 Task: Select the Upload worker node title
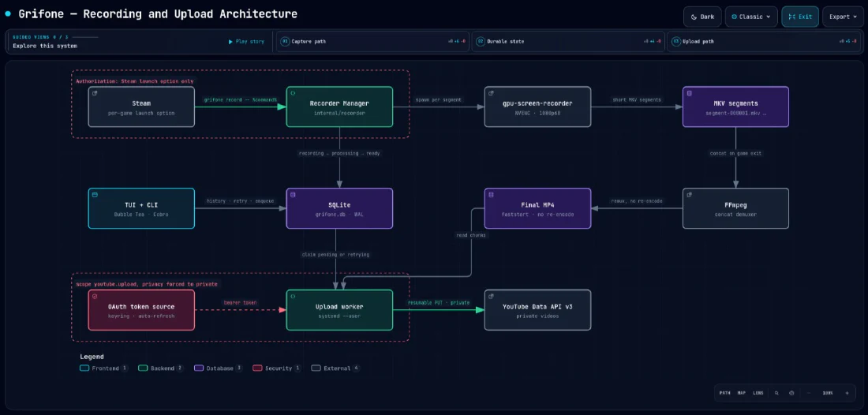point(339,307)
